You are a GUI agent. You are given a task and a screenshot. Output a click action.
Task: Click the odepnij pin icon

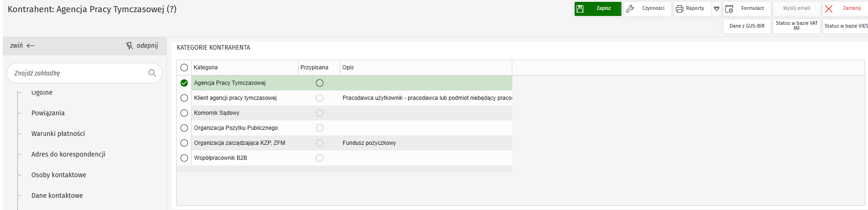(x=129, y=45)
